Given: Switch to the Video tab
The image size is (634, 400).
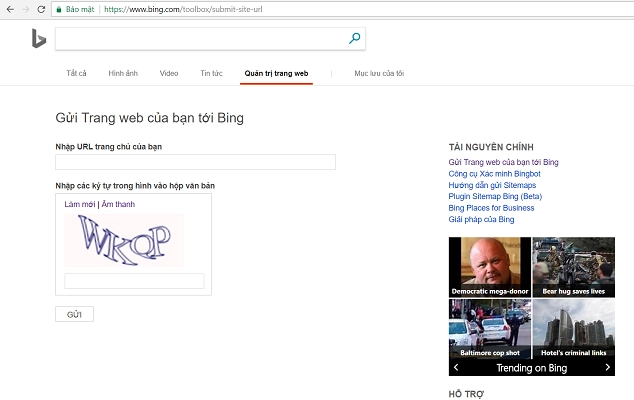Looking at the screenshot, I should [169, 73].
